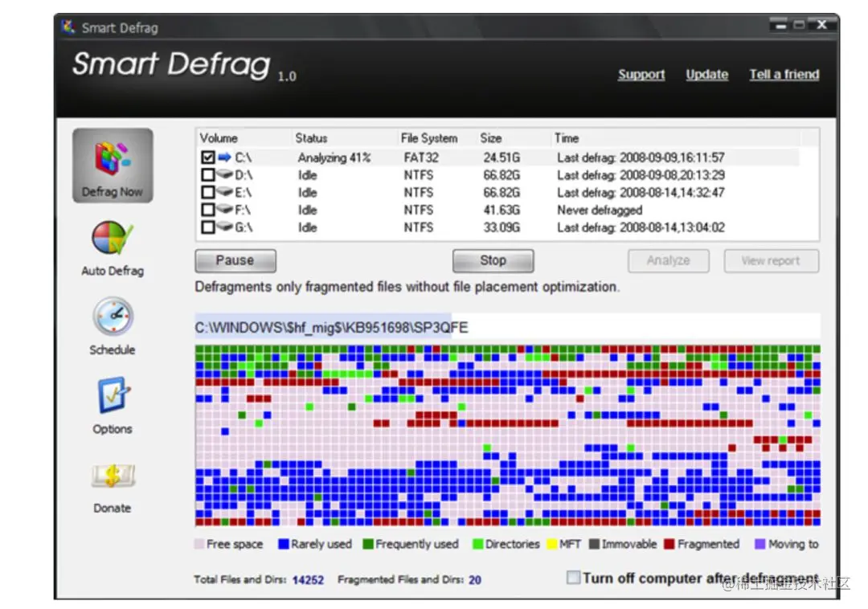Viewport: 868px width, 609px height.
Task: Click the Fragmented red legend swatch
Action: coord(669,544)
